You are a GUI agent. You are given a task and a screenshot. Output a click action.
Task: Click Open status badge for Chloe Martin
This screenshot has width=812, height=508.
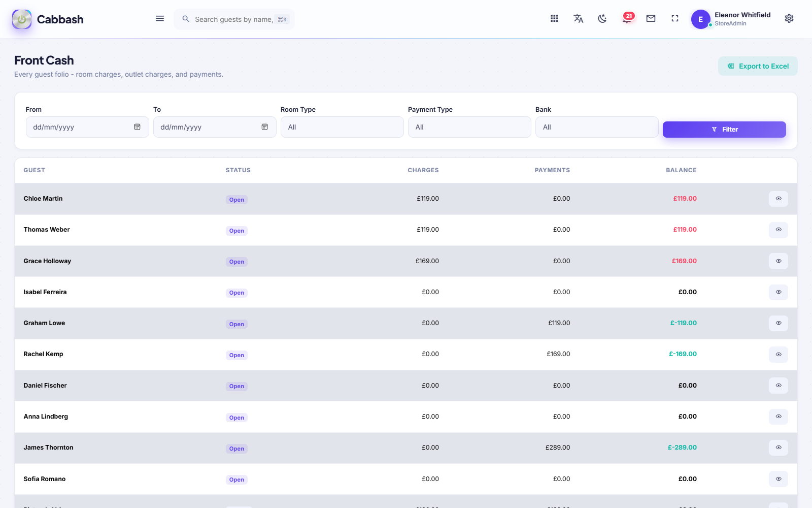[236, 200]
